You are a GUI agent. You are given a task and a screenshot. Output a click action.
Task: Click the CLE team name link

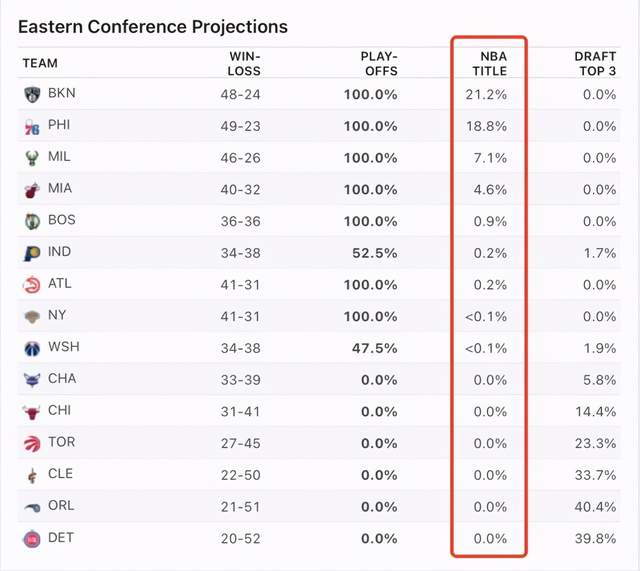point(60,474)
